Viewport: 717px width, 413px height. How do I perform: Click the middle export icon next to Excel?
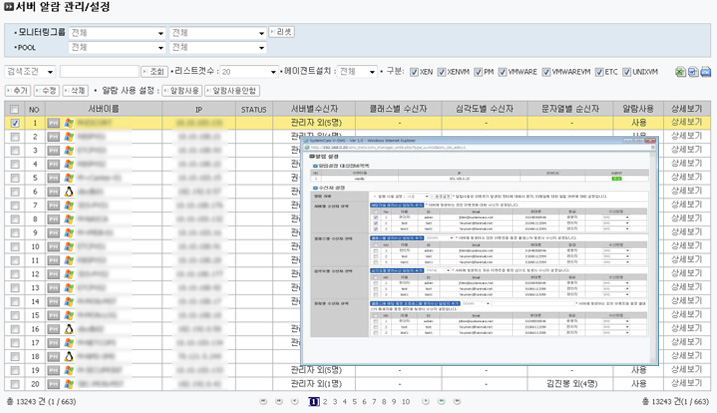point(693,72)
